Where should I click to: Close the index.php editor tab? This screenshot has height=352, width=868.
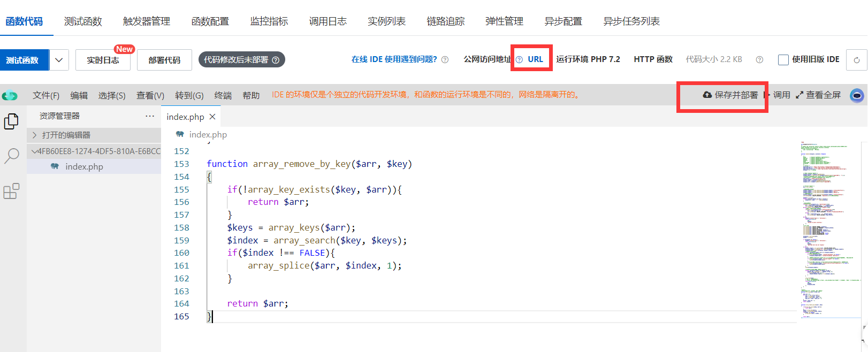pyautogui.click(x=212, y=117)
